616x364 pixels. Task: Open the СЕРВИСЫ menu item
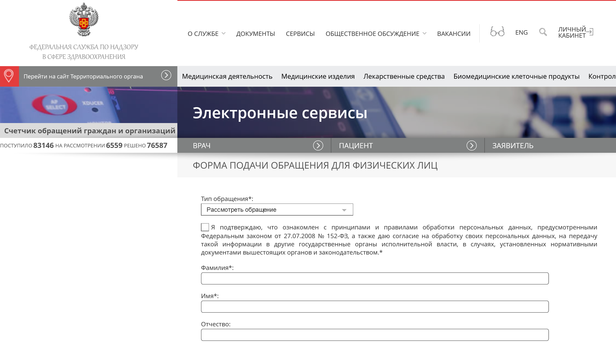click(x=300, y=34)
